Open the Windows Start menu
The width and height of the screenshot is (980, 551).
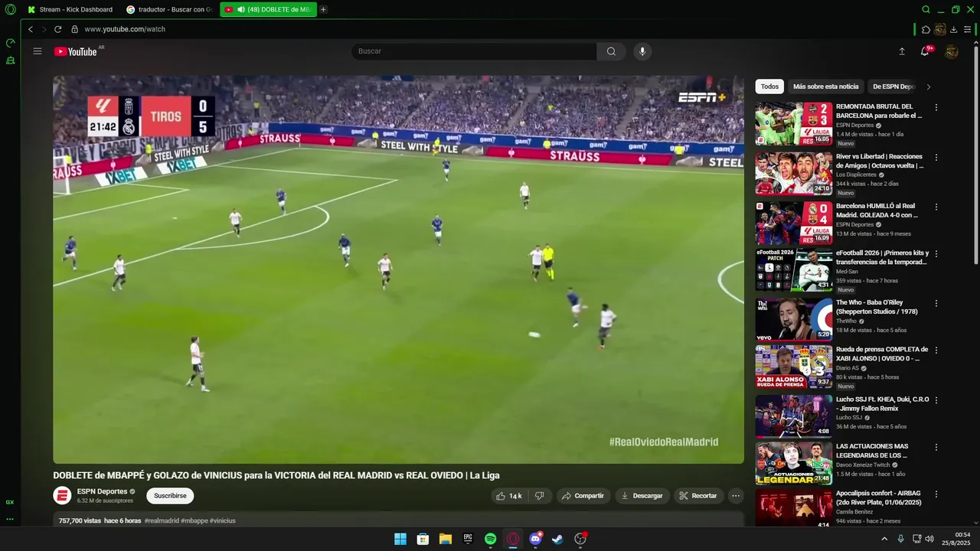(x=400, y=539)
